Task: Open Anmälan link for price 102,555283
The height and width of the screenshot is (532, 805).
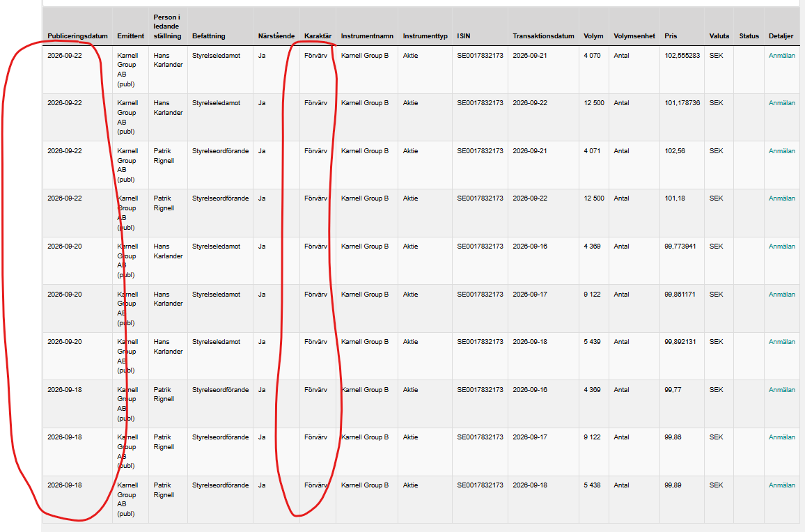Action: 781,56
